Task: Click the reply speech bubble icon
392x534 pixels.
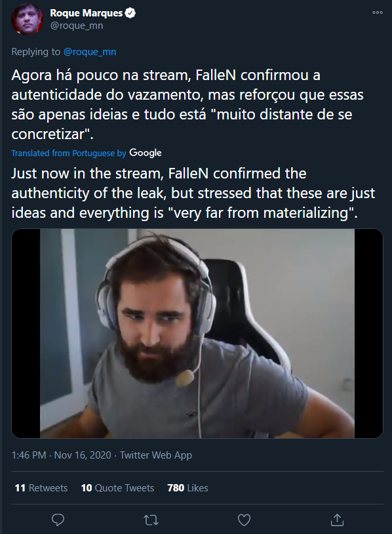Action: (x=58, y=520)
